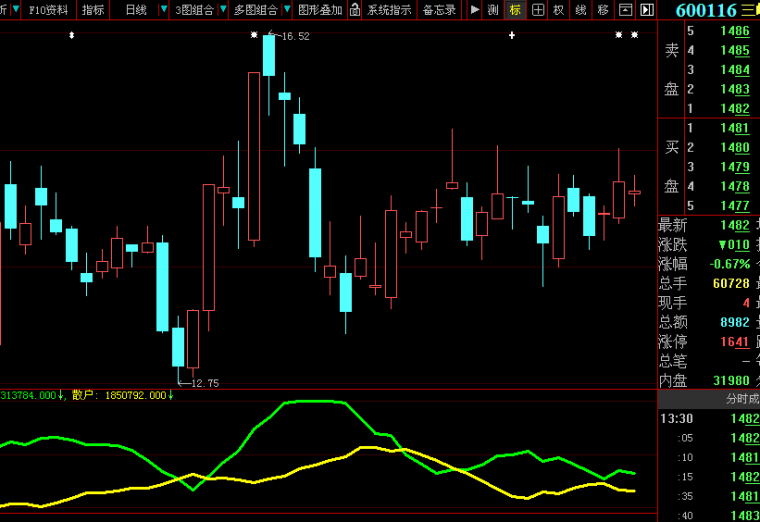760x522 pixels.
Task: Open the 指标 indicator menu
Action: pos(93,10)
